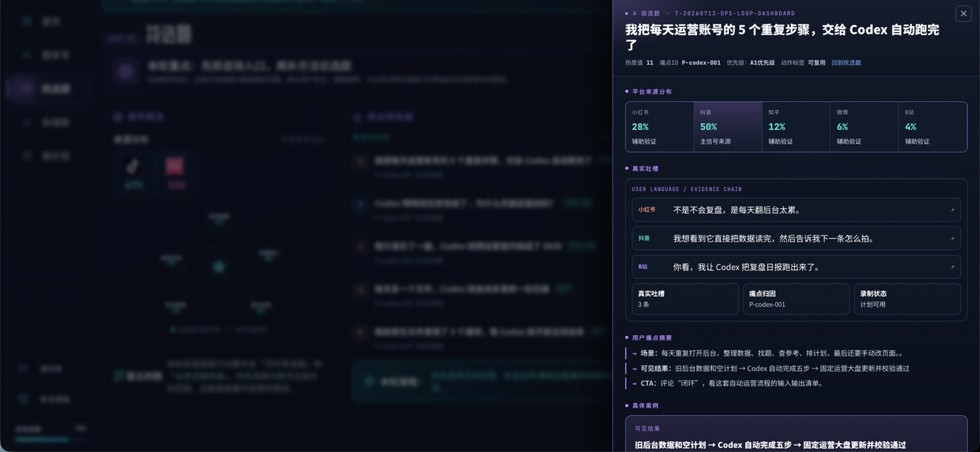Open the arrow icon on the 抖音 quote row
The image size is (980, 452).
(952, 238)
